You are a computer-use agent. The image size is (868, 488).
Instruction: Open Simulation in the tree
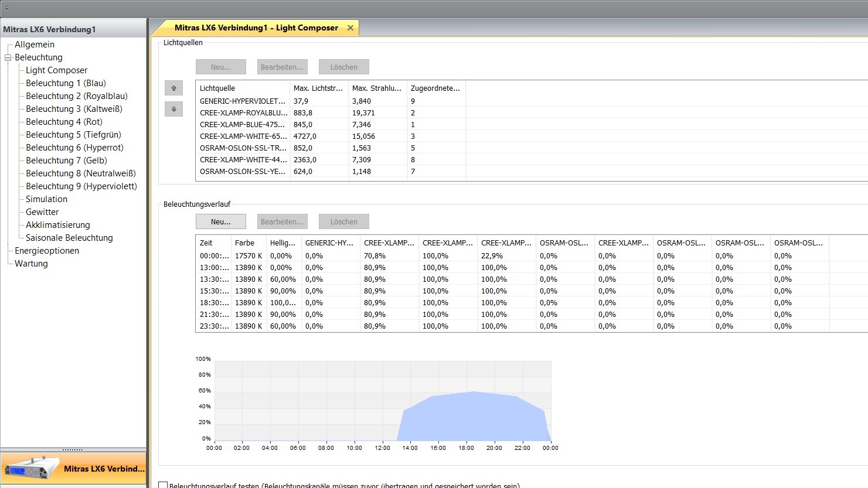point(46,199)
